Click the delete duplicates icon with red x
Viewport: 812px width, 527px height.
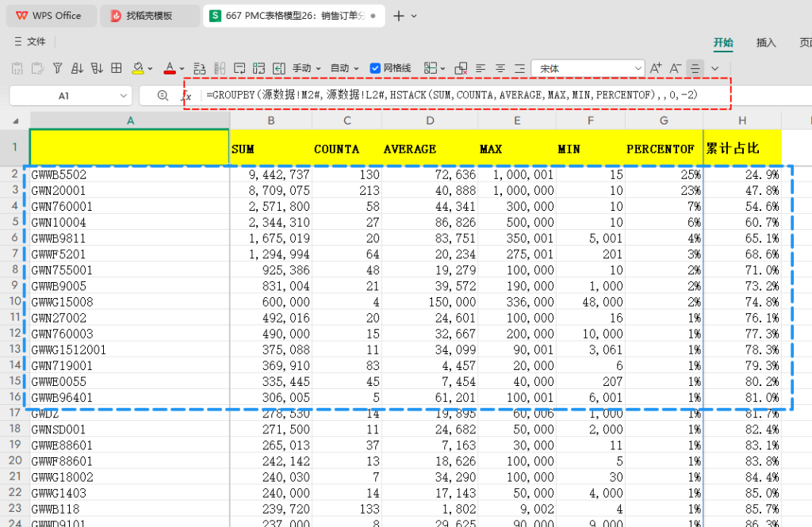pos(461,68)
